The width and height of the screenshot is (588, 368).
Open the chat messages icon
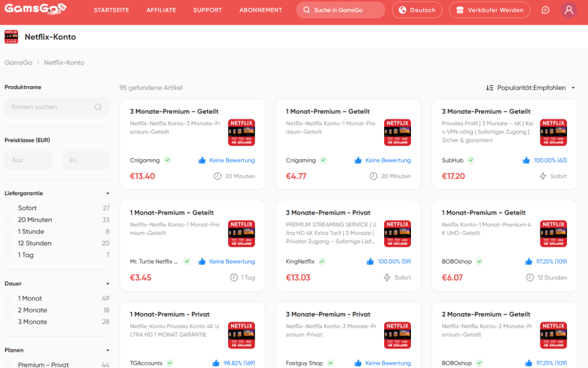546,10
